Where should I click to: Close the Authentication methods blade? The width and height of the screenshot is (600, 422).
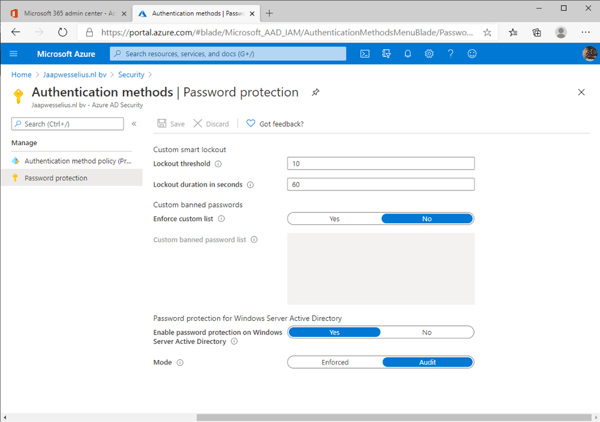(x=581, y=92)
